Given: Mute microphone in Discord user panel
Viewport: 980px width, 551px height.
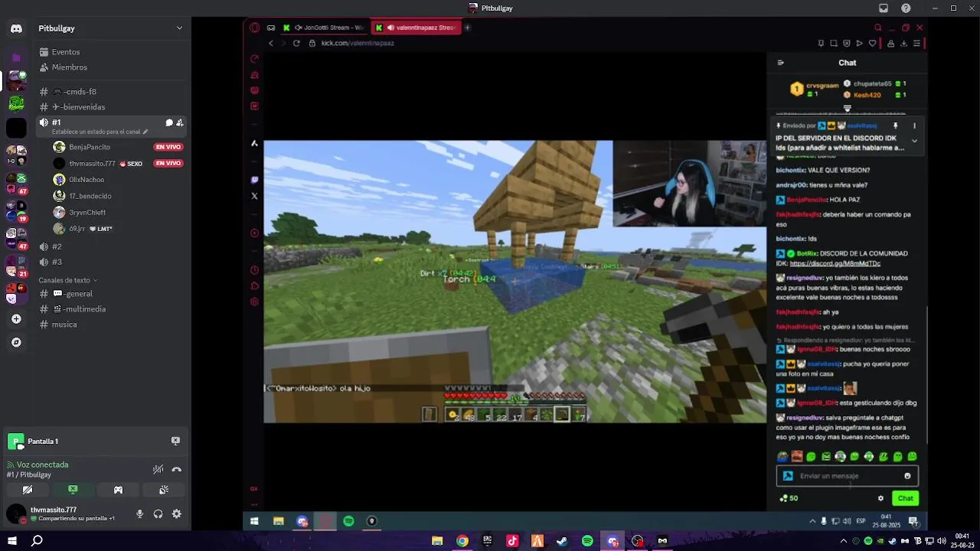Looking at the screenshot, I should 139,514.
